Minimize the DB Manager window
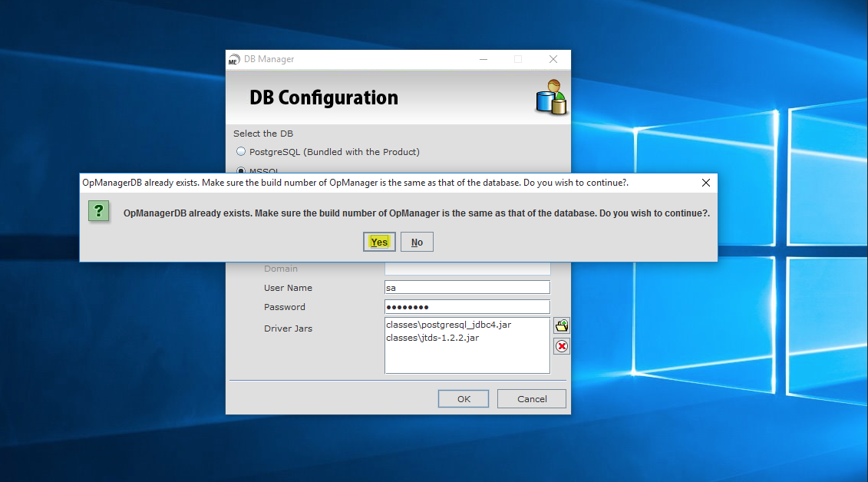868x482 pixels. (x=484, y=59)
